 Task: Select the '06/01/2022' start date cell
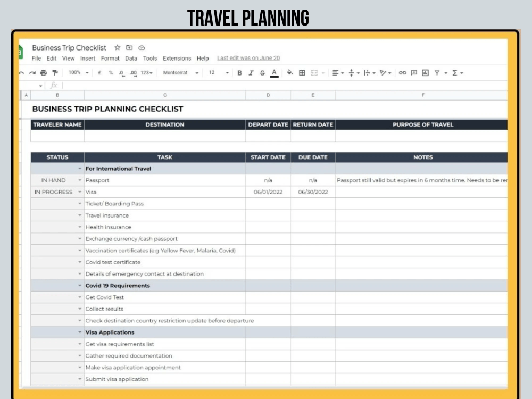(x=268, y=192)
